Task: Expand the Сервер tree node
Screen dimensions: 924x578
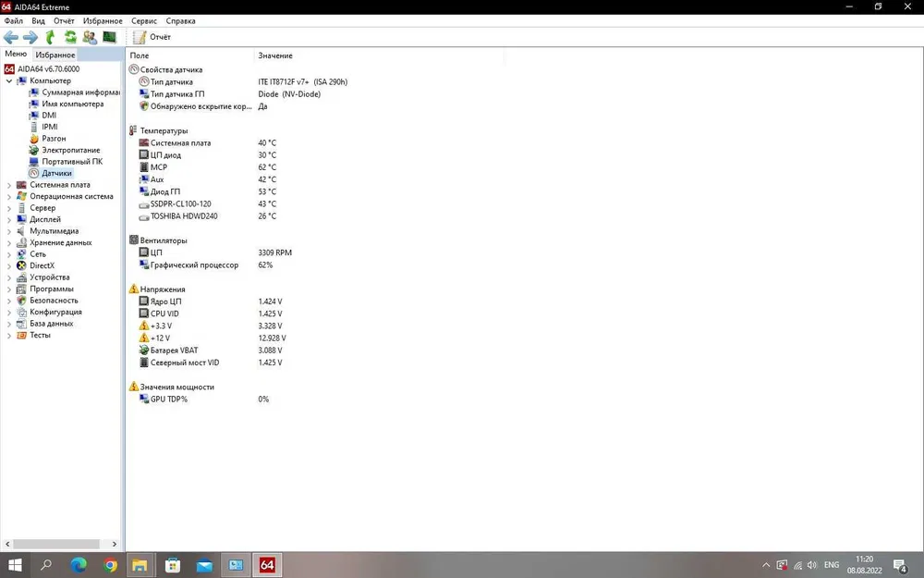Action: 9,208
